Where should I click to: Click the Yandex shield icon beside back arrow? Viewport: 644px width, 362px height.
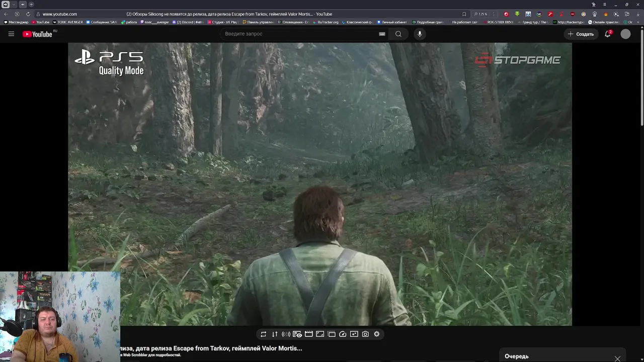(17, 14)
